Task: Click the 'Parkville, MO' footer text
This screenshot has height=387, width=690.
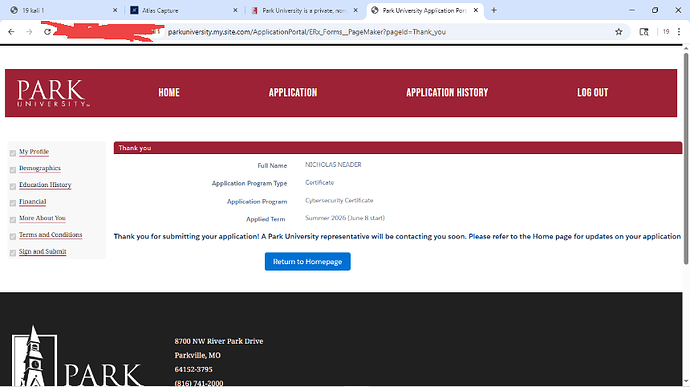Action: pyautogui.click(x=198, y=355)
